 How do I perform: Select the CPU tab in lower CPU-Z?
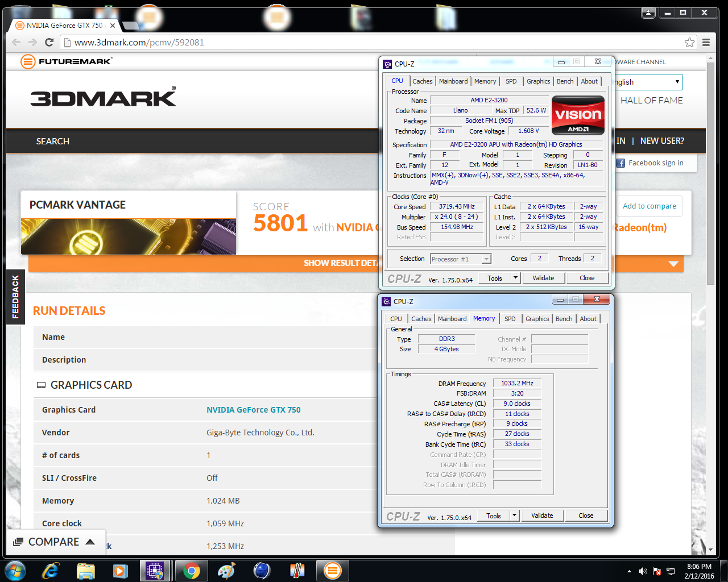click(x=396, y=319)
